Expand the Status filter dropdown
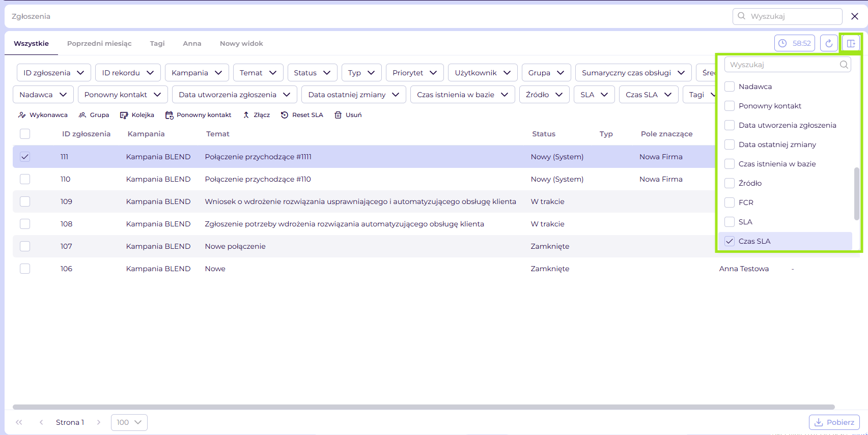Screen dimensions: 868x435 (x=312, y=73)
